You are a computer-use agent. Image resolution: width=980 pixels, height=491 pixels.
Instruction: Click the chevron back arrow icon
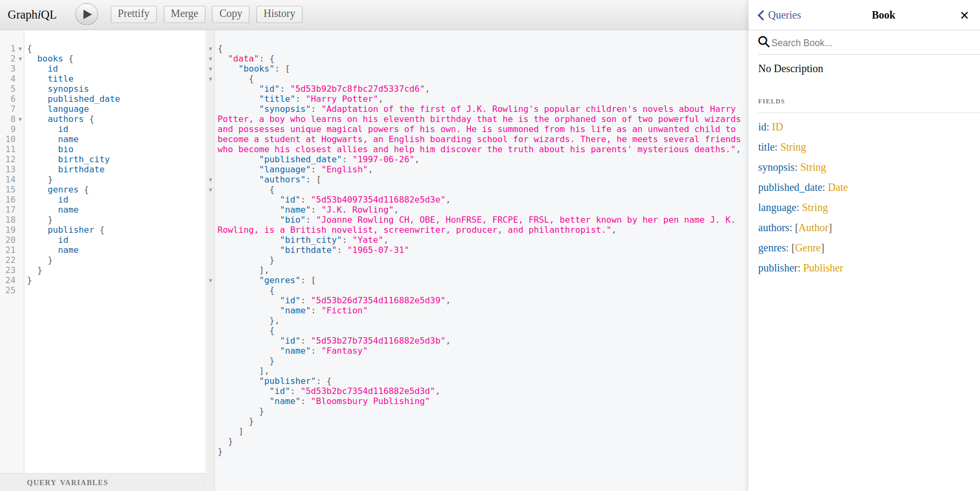tap(761, 15)
